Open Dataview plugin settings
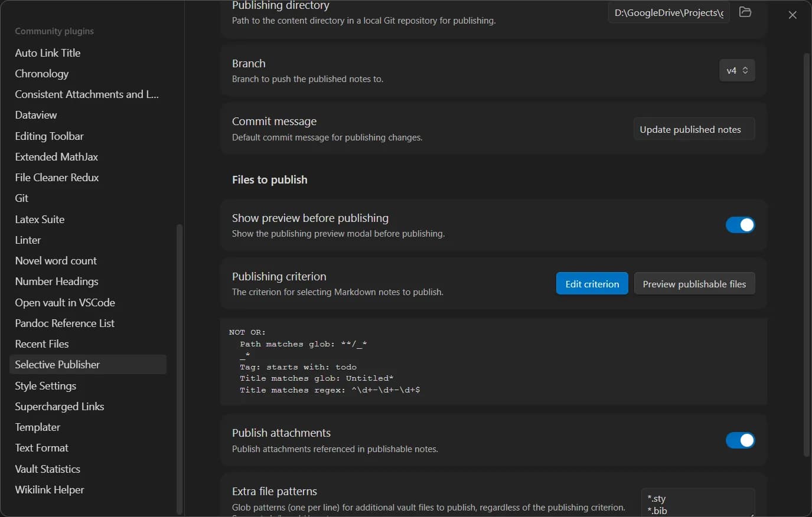812x517 pixels. [x=88, y=115]
